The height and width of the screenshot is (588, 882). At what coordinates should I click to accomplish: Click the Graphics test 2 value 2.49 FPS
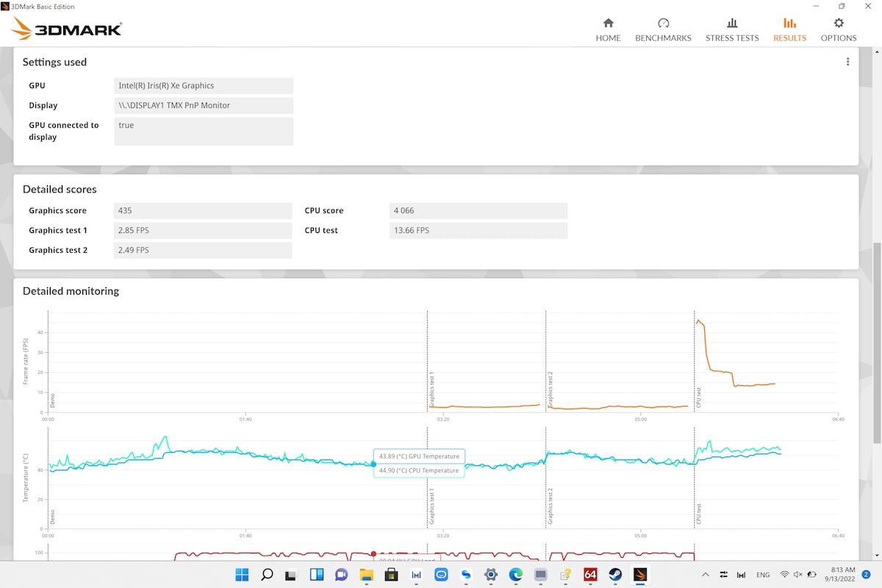[x=203, y=251]
